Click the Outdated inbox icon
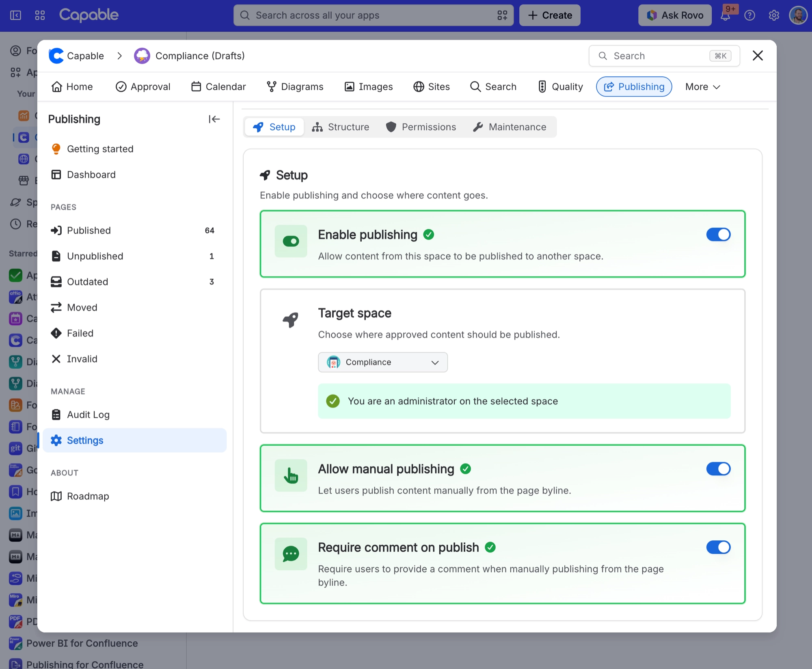The height and width of the screenshot is (669, 812). pos(56,282)
